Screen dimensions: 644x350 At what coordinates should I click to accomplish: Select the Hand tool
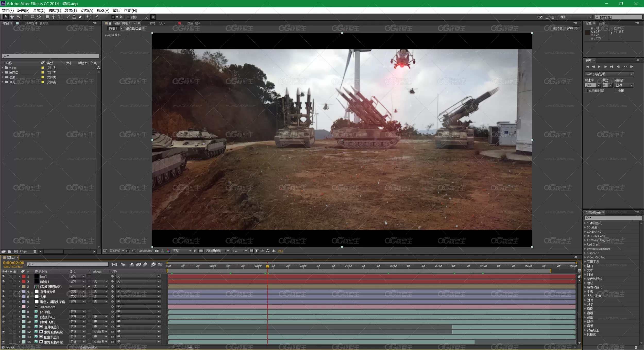(x=12, y=17)
